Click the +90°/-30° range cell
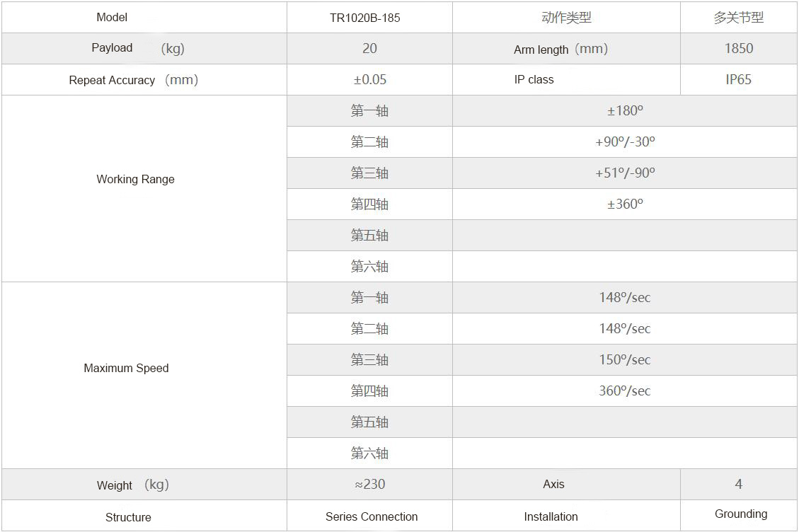 (625, 141)
